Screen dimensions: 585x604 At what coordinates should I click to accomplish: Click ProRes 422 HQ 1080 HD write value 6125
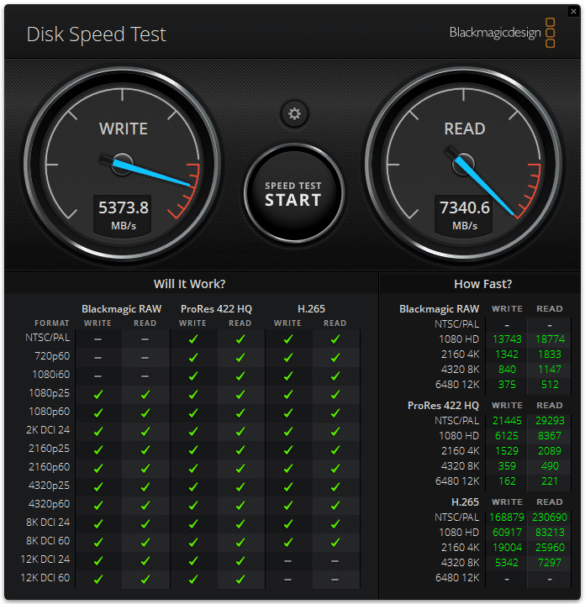tap(507, 436)
